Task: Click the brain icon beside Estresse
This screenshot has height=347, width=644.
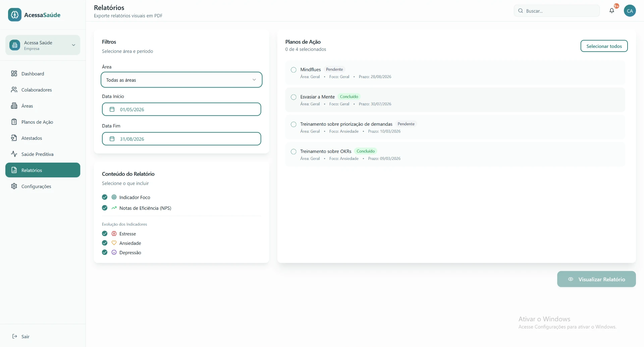Action: [114, 234]
